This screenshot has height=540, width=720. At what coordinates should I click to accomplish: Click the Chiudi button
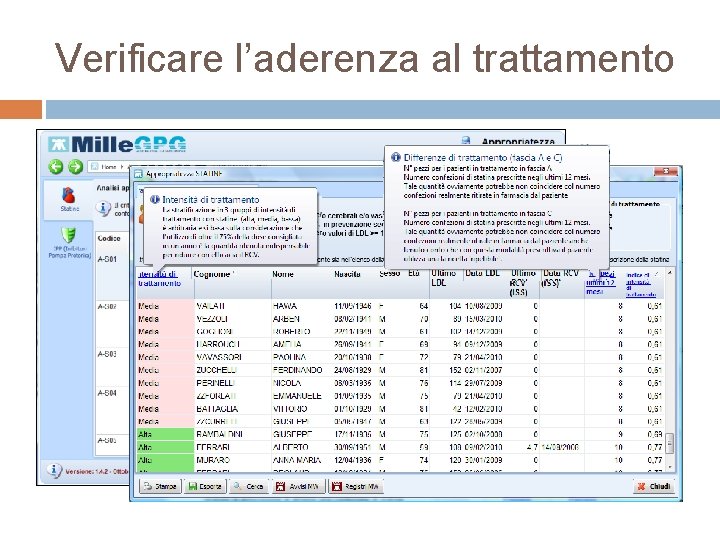654,486
